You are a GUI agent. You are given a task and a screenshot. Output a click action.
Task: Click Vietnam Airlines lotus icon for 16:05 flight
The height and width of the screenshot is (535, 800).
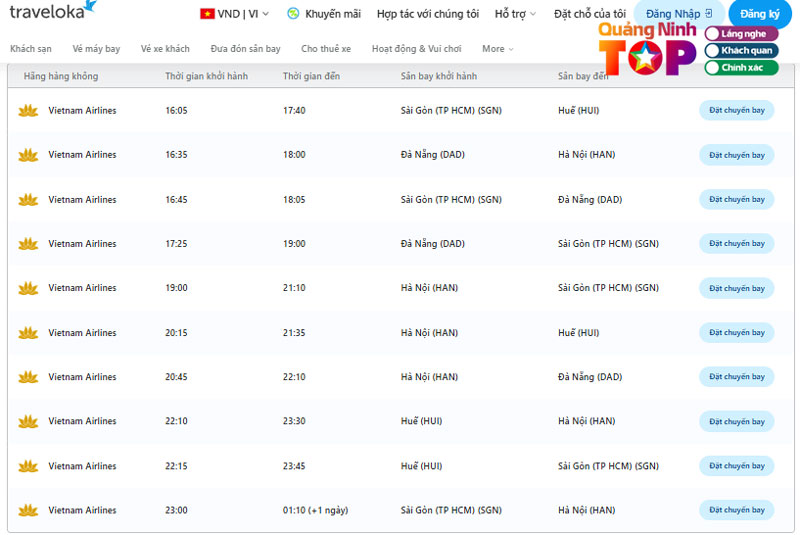(28, 110)
